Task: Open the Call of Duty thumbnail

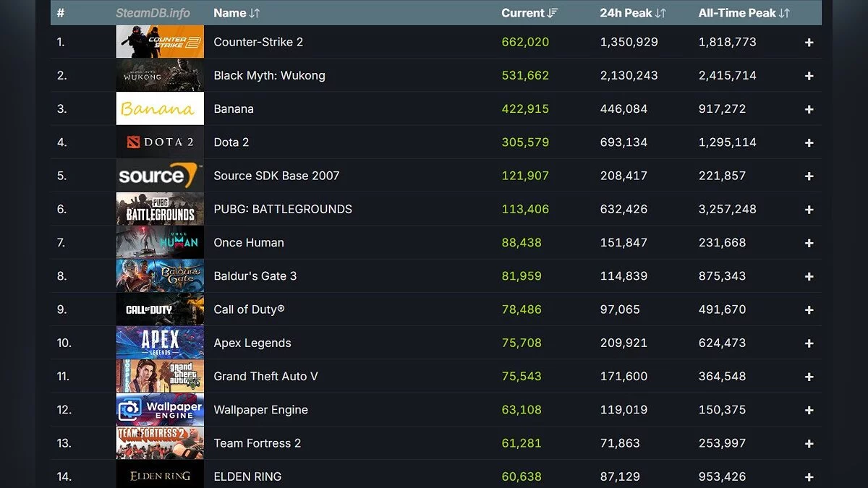Action: coord(160,309)
